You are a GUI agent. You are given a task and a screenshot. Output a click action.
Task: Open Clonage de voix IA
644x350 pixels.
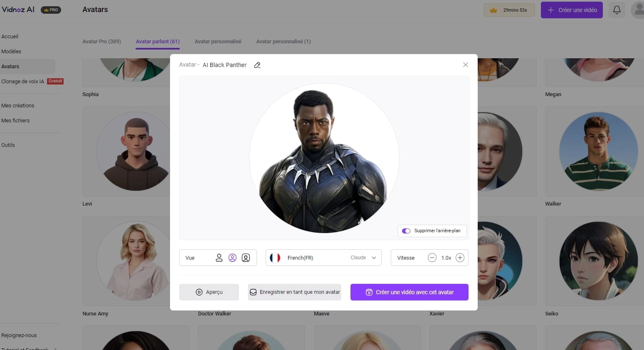22,81
